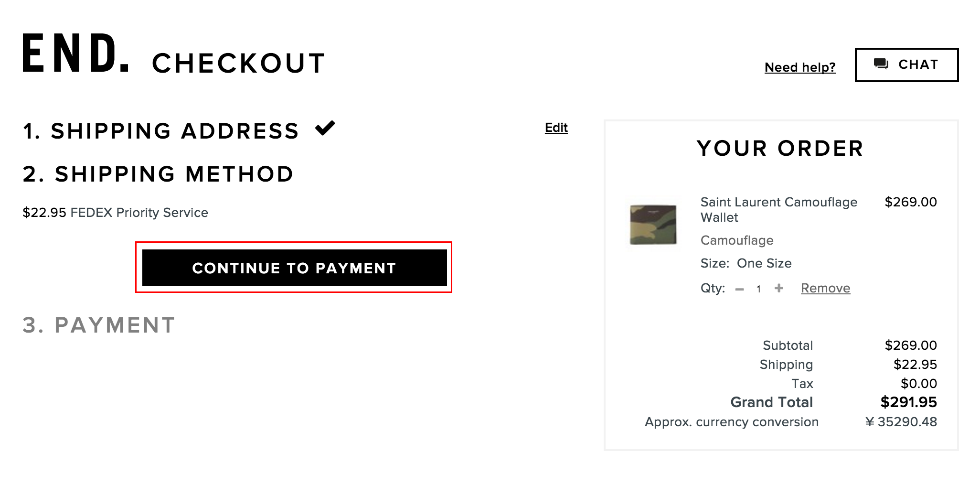Expand the 1. Shipping Address section
Screen dimensions: 980x496
click(x=161, y=131)
